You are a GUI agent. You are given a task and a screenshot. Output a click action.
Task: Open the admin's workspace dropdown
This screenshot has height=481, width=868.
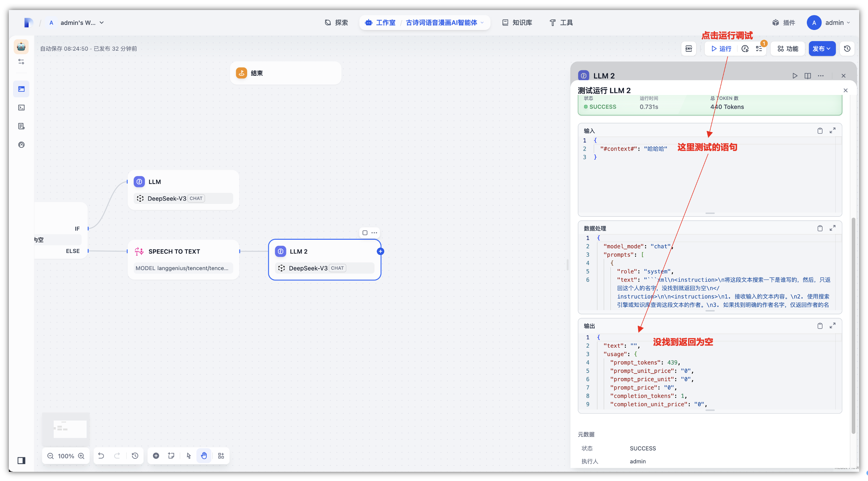point(82,23)
